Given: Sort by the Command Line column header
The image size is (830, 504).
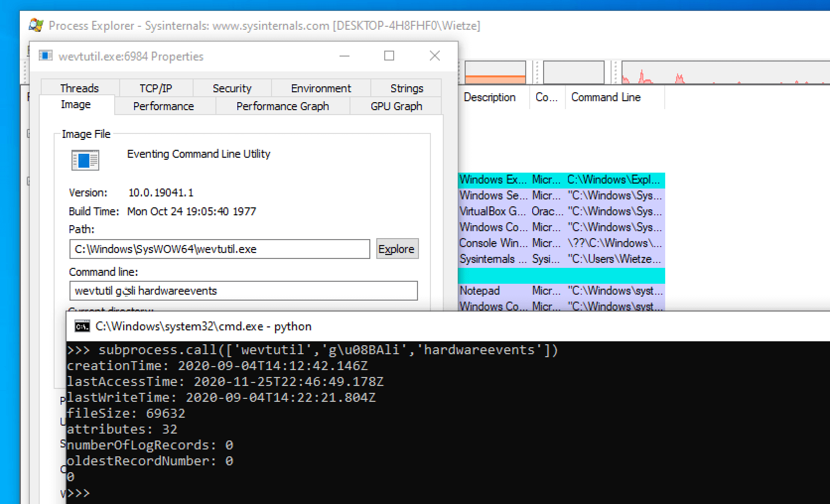Looking at the screenshot, I should tap(615, 97).
